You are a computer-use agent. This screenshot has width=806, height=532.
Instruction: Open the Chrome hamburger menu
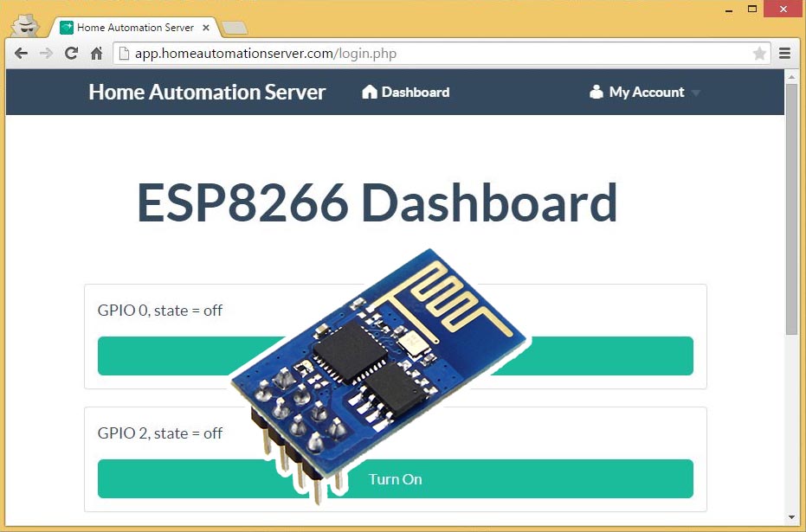coord(785,54)
